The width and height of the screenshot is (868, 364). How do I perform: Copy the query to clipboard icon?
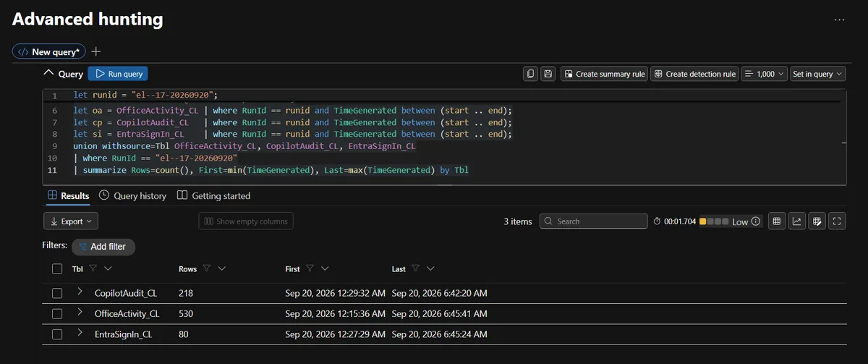[x=531, y=74]
